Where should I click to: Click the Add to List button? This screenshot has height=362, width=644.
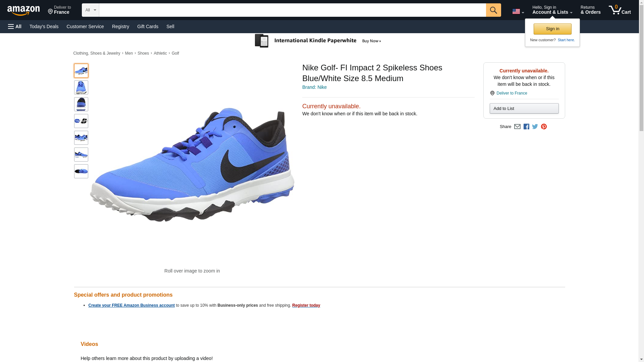(524, 109)
